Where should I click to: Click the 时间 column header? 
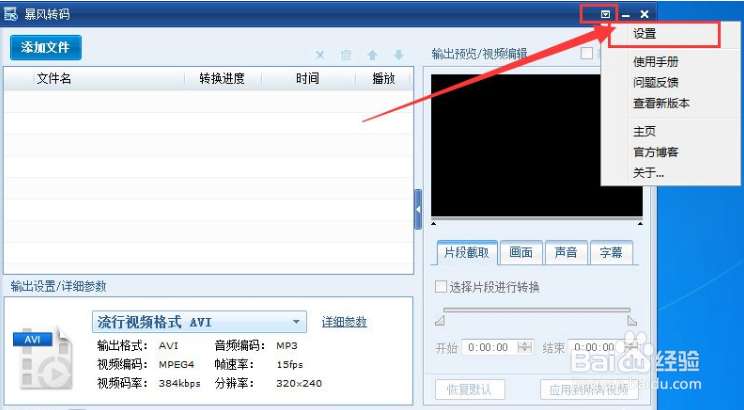(307, 79)
